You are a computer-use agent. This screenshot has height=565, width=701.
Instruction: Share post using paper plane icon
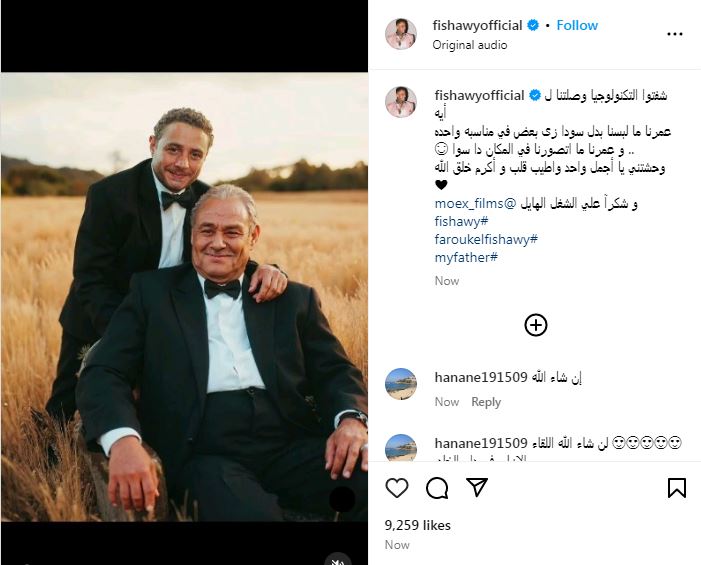coord(477,488)
